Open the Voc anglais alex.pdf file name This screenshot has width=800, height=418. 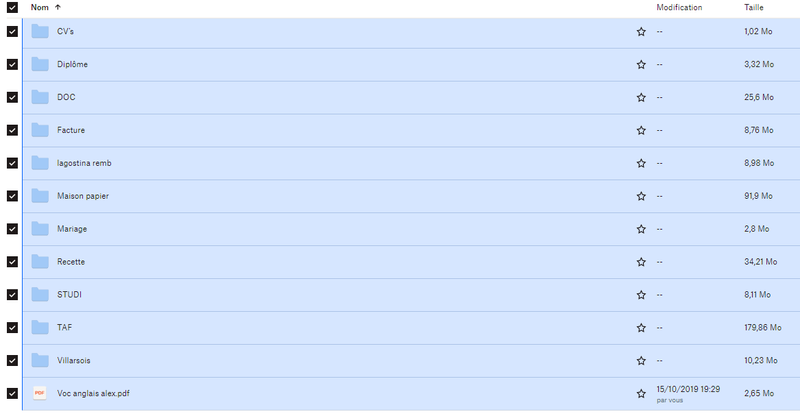(x=93, y=393)
